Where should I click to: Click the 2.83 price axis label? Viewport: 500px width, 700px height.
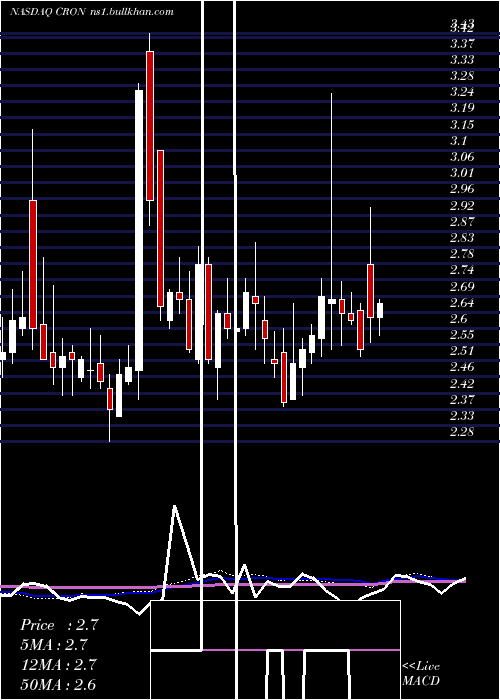click(462, 238)
